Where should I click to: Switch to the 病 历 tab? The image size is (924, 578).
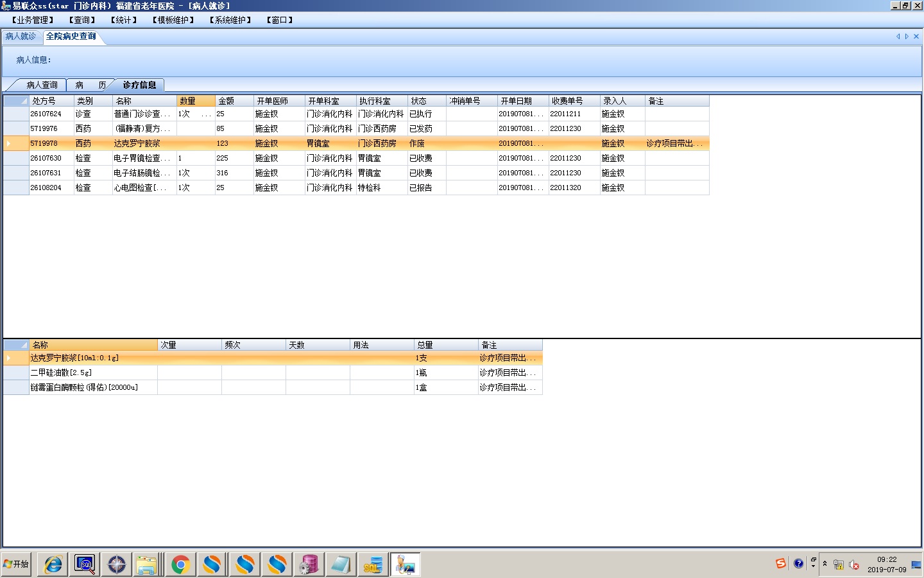pos(90,85)
